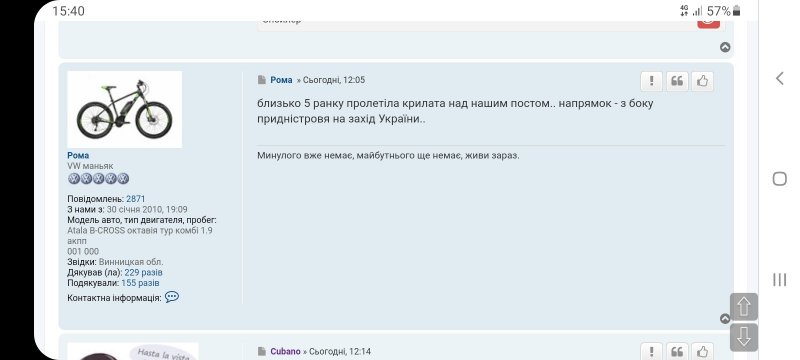Open Рома's profile from post header
800x360 pixels.
coord(281,80)
